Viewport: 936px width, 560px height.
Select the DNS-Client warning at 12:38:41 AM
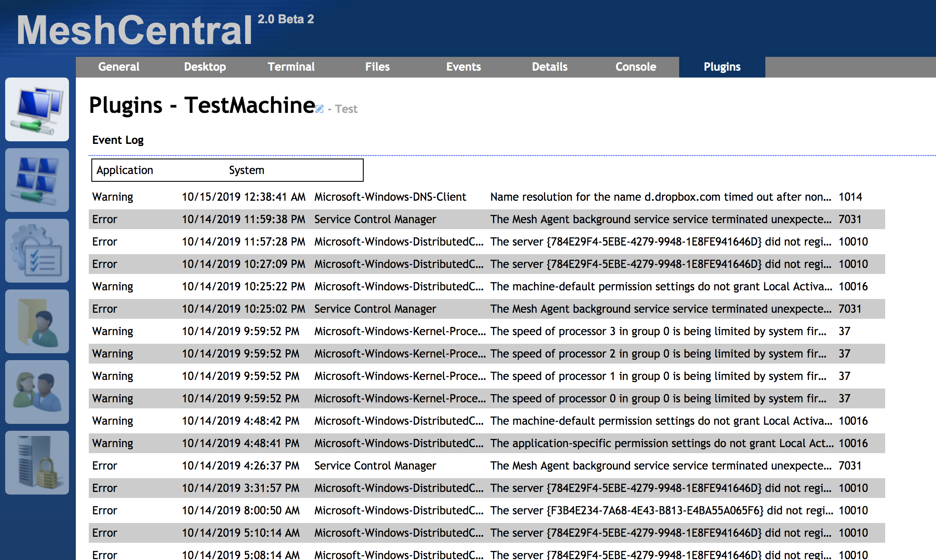pyautogui.click(x=487, y=197)
